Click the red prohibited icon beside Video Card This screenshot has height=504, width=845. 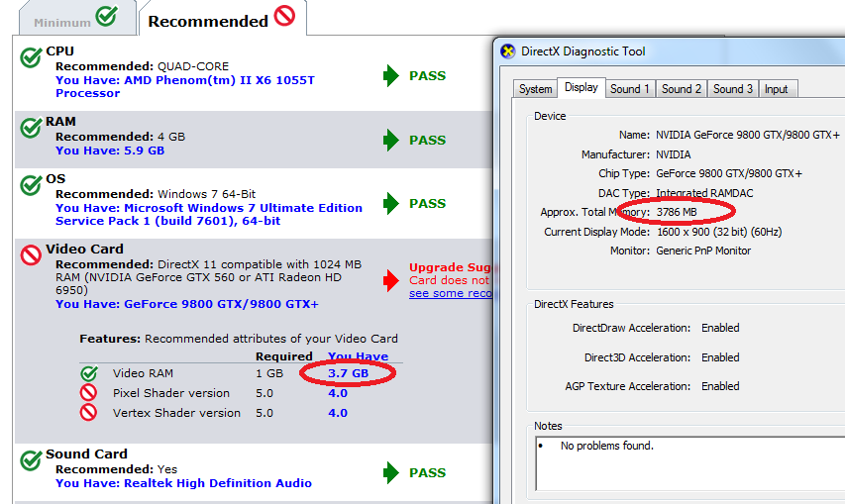(x=31, y=255)
